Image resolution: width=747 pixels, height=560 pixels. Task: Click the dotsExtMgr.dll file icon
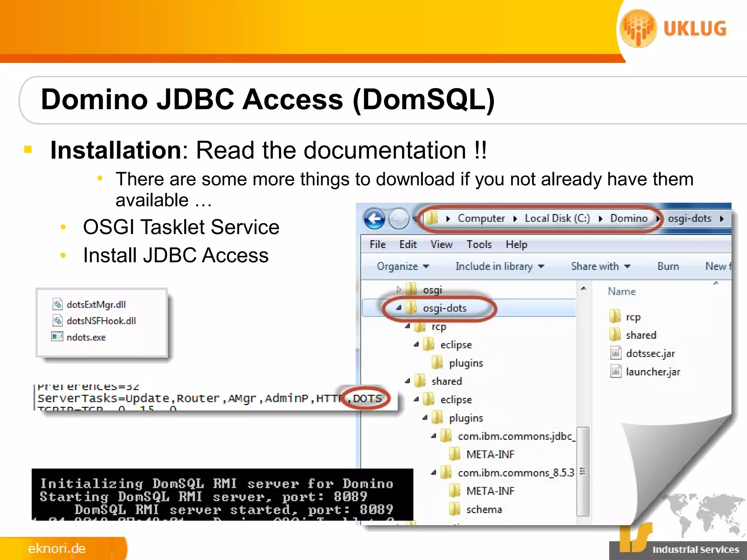[x=57, y=304]
